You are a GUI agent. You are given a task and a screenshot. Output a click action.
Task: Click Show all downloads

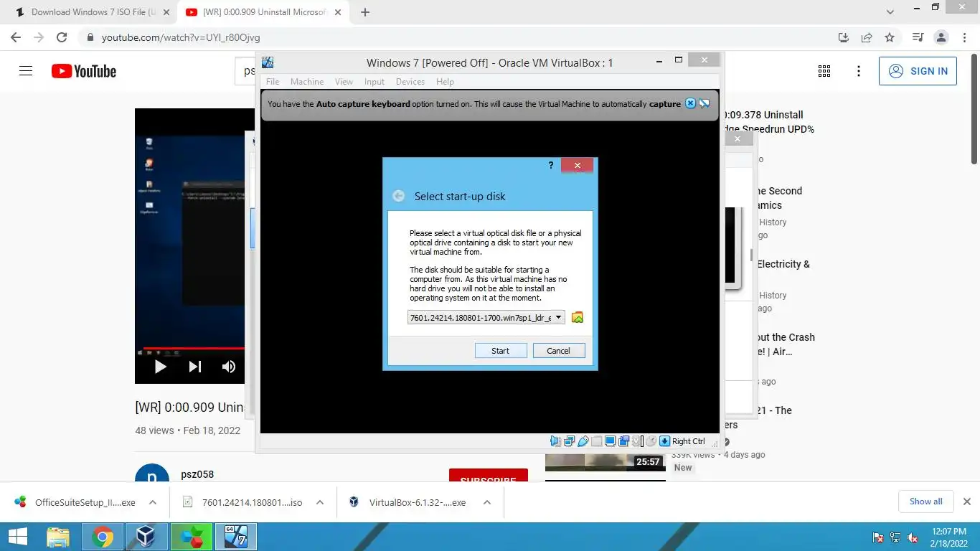coord(926,501)
